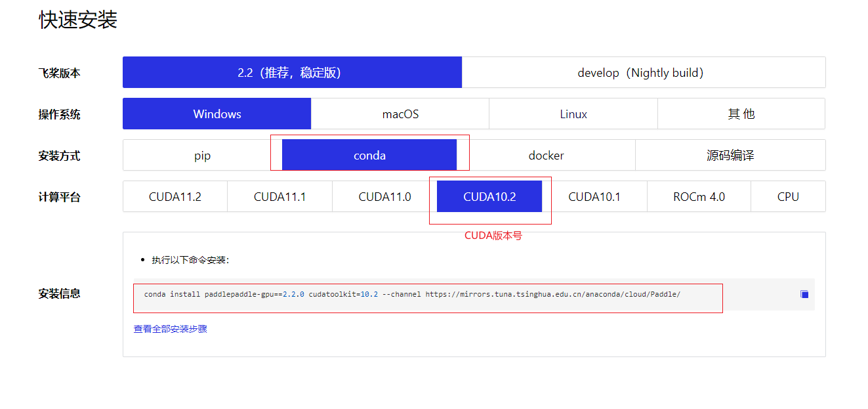
Task: Choose Linux operating system option
Action: point(573,114)
